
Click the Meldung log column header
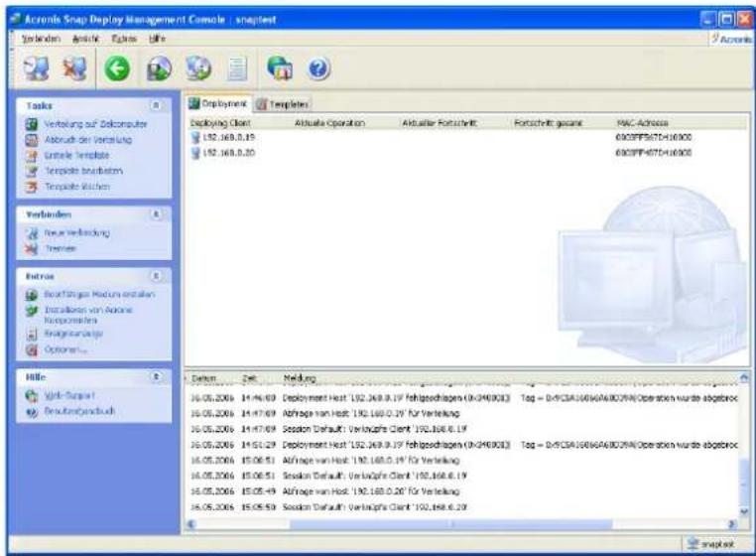[x=300, y=378]
